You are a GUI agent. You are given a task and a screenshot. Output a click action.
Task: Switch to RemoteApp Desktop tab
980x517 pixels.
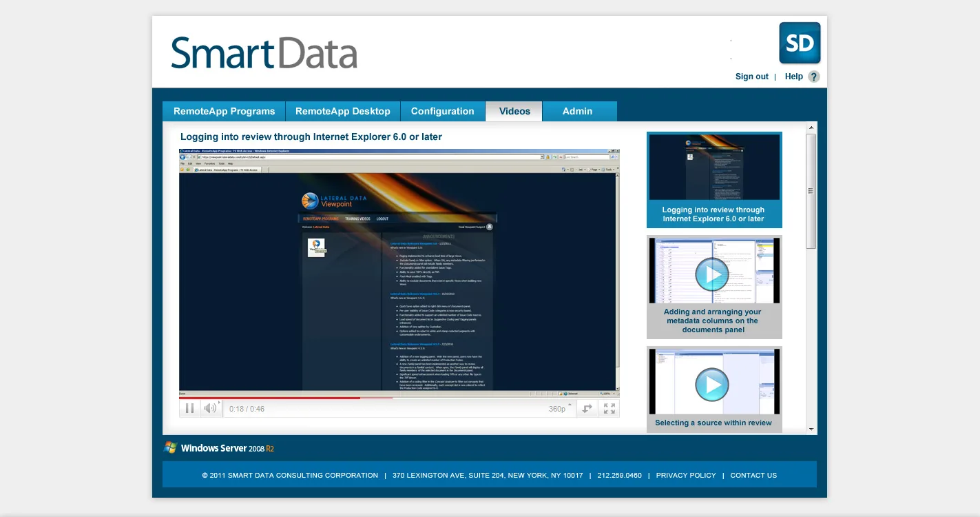pyautogui.click(x=342, y=111)
